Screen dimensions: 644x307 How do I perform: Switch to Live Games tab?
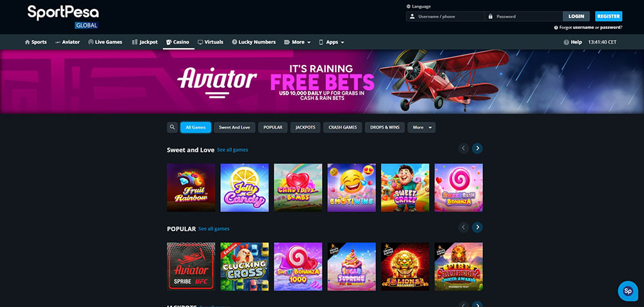tap(105, 42)
